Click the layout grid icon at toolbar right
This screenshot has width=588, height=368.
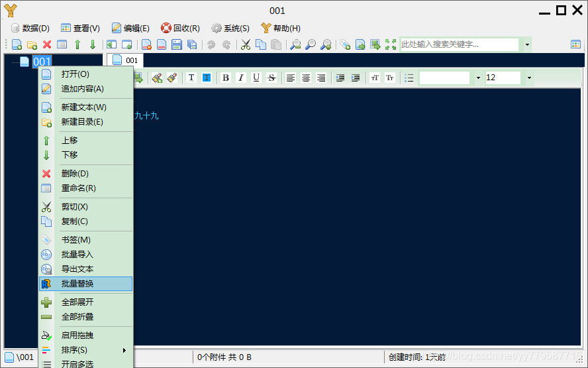[x=575, y=44]
